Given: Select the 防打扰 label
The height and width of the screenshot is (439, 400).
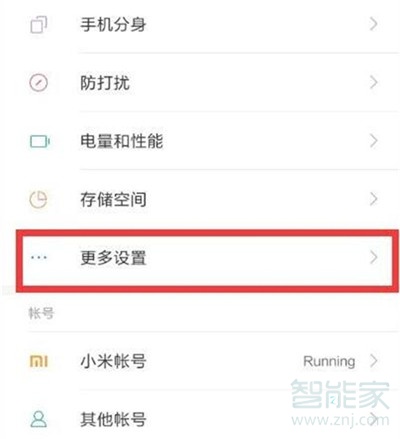Looking at the screenshot, I should pyautogui.click(x=105, y=83).
